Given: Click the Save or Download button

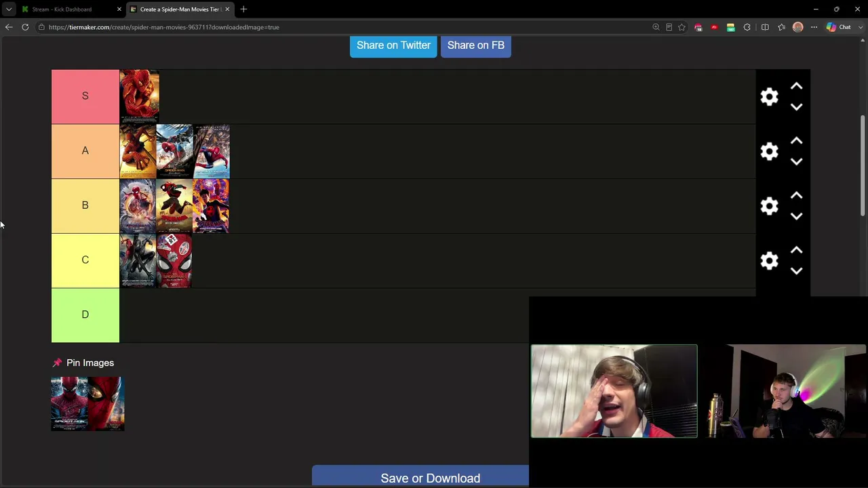Looking at the screenshot, I should pos(431,477).
